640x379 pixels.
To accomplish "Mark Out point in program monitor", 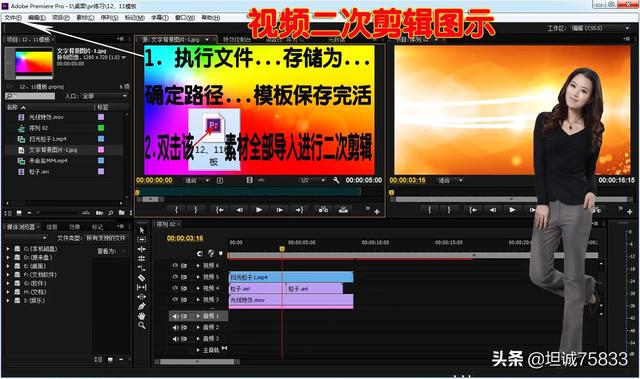I will tap(449, 210).
